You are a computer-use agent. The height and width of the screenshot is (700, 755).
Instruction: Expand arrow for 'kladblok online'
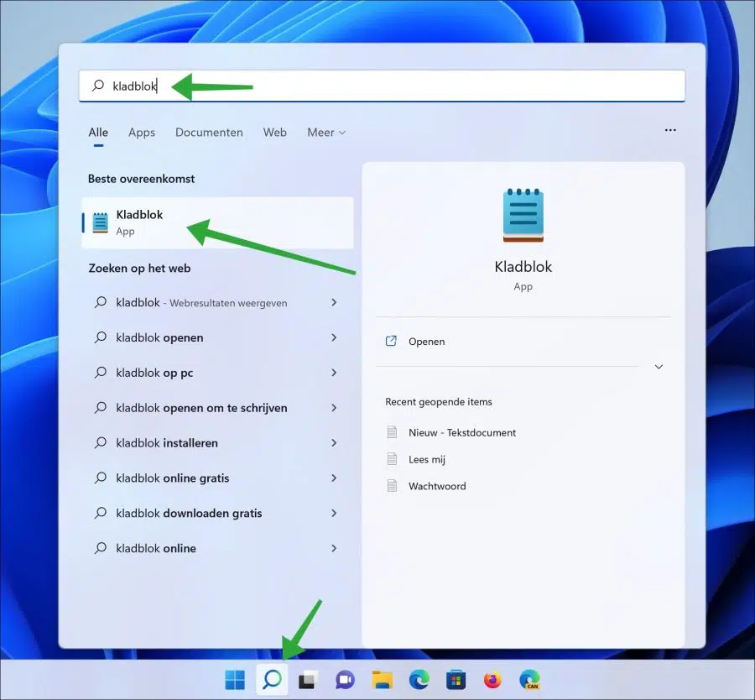tap(334, 548)
